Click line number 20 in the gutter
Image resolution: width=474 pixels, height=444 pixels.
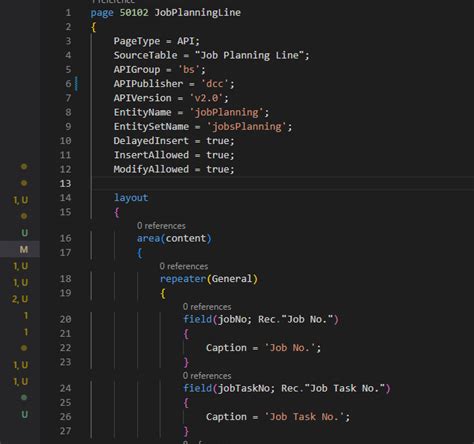click(x=65, y=319)
